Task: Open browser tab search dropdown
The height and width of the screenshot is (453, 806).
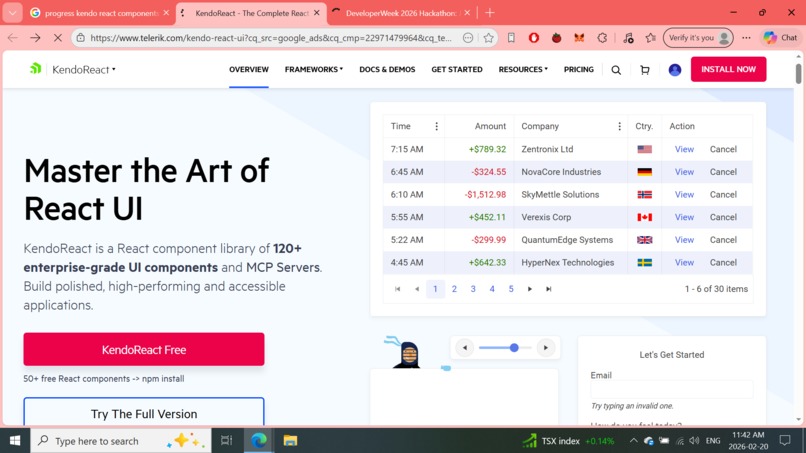Action: tap(12, 13)
